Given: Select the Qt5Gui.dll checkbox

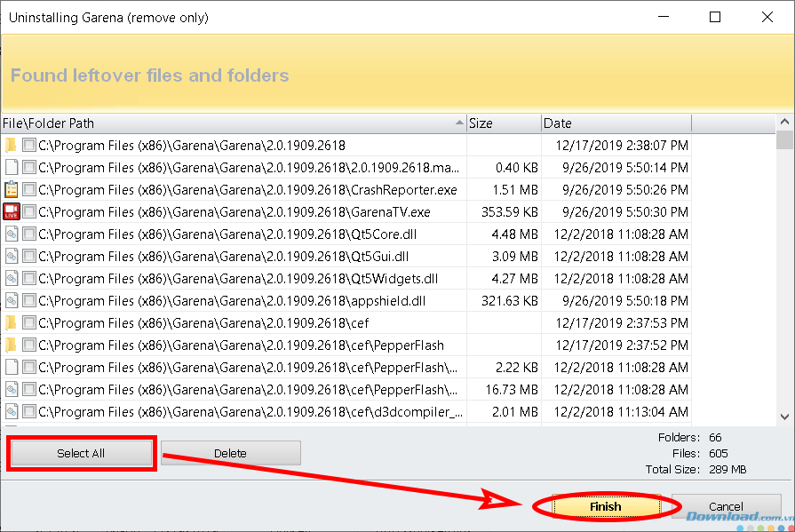Looking at the screenshot, I should pyautogui.click(x=29, y=257).
